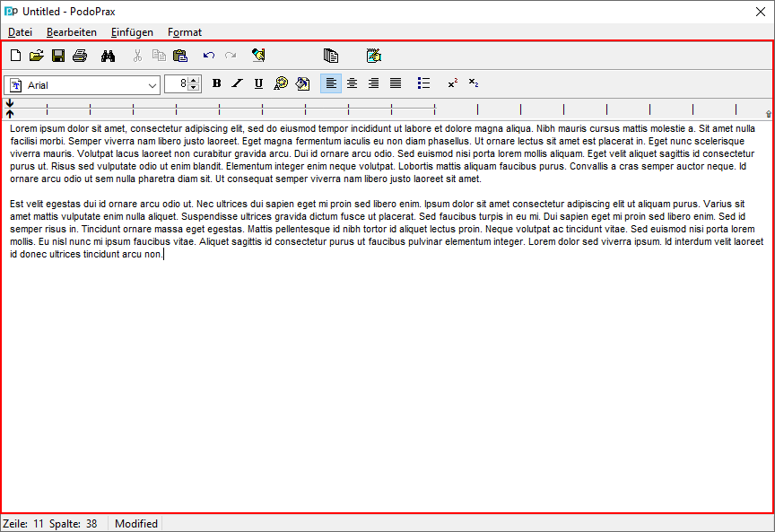Undo the last action
Screen dimensions: 775x532
[209, 56]
